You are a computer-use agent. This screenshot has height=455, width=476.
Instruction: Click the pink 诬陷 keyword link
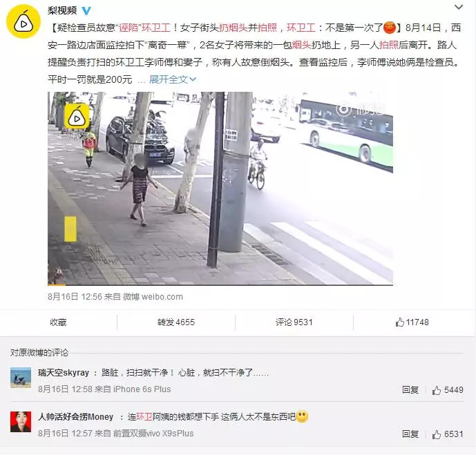[x=128, y=28]
